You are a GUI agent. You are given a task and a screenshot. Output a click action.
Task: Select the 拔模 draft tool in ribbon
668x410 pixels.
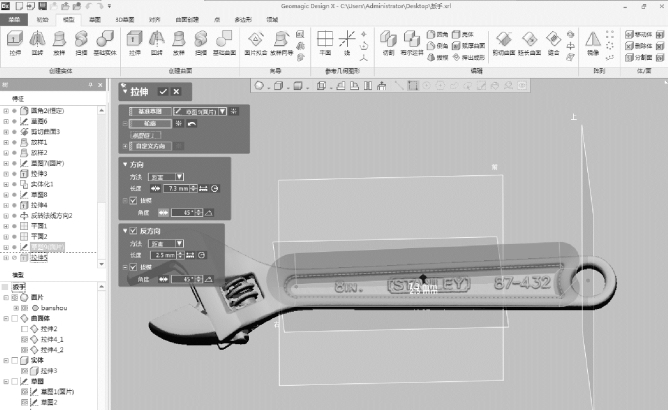pyautogui.click(x=437, y=57)
